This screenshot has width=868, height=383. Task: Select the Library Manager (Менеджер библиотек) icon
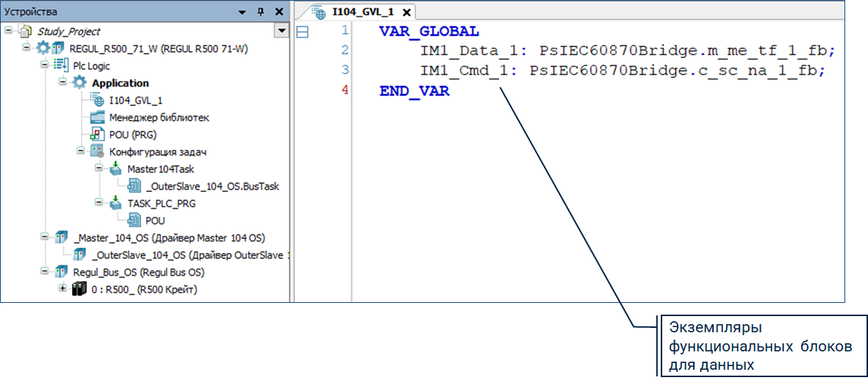[98, 118]
